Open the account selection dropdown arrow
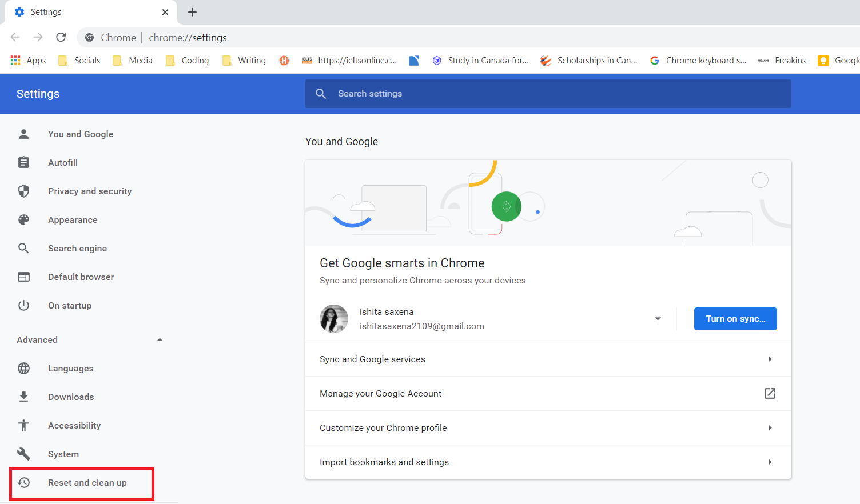The height and width of the screenshot is (504, 860). [x=658, y=319]
